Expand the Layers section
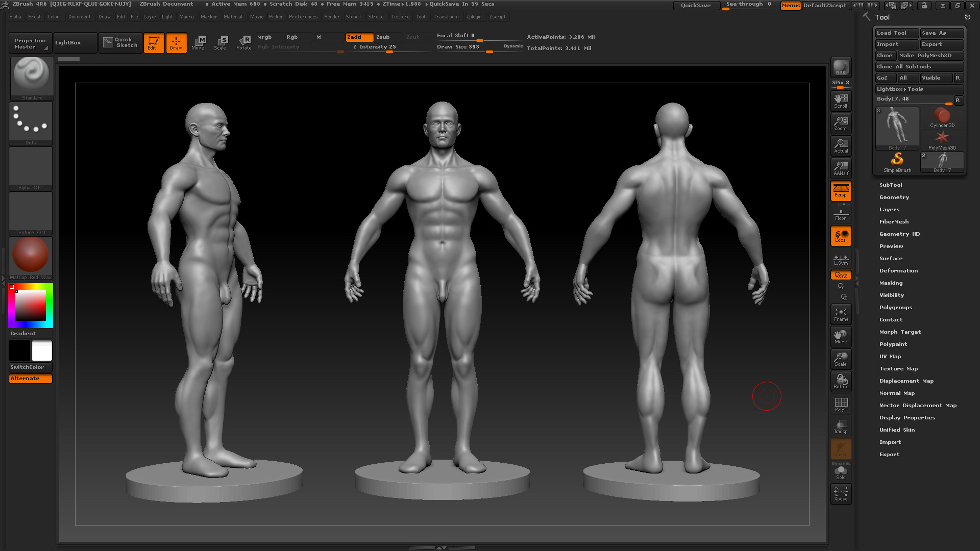The width and height of the screenshot is (980, 551). click(x=889, y=210)
